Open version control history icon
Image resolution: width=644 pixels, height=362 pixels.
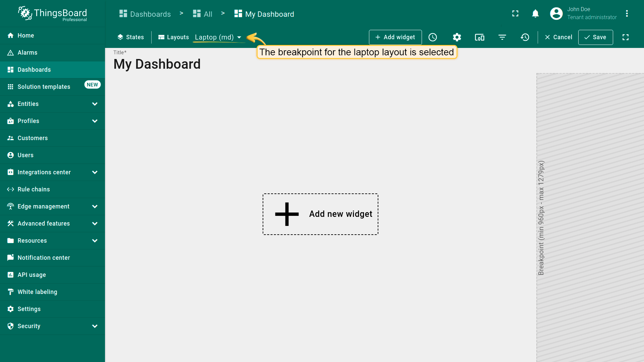pyautogui.click(x=525, y=37)
